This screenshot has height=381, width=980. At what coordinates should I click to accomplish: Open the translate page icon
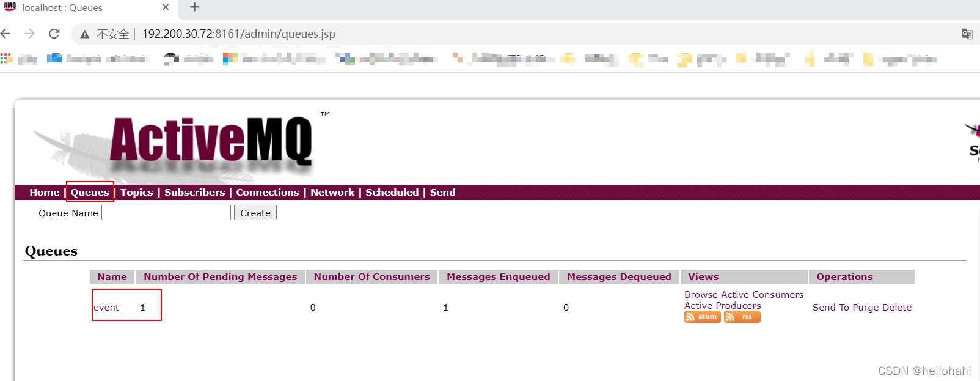tap(967, 34)
